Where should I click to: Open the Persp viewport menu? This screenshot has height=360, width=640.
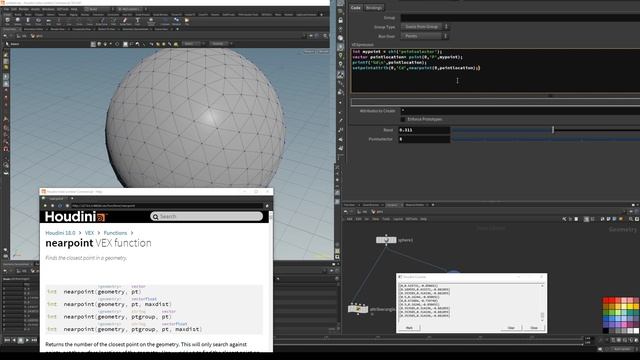[309, 52]
